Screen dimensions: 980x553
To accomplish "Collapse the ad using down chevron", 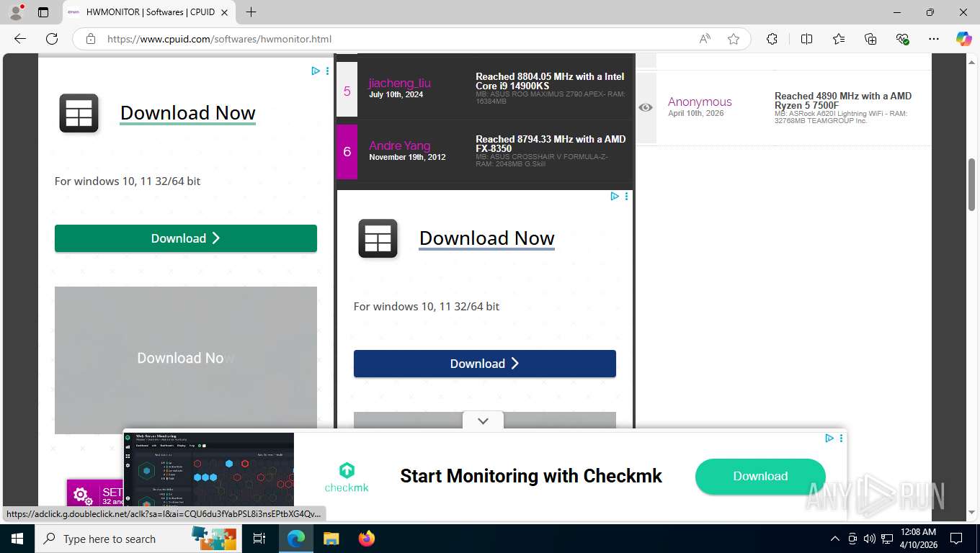I will click(x=483, y=421).
